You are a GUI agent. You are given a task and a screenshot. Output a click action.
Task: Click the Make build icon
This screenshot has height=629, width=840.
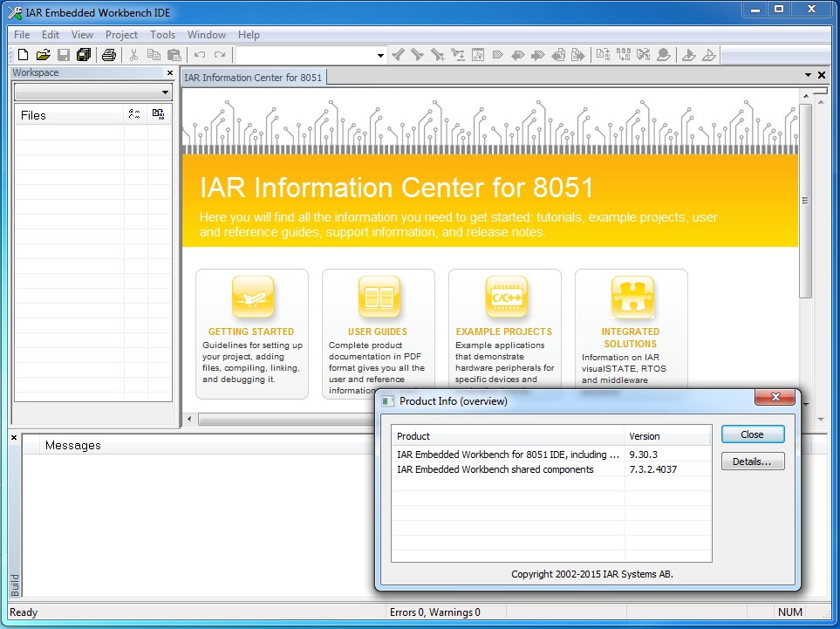click(x=624, y=55)
